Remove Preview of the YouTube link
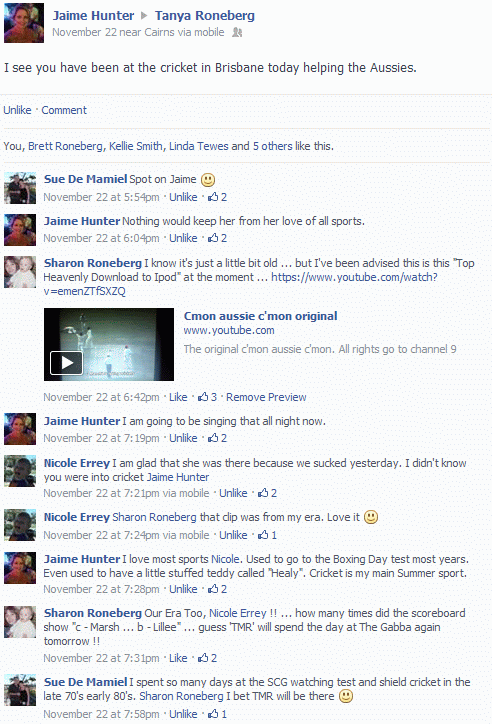Screen dimensions: 492x724 [266, 397]
